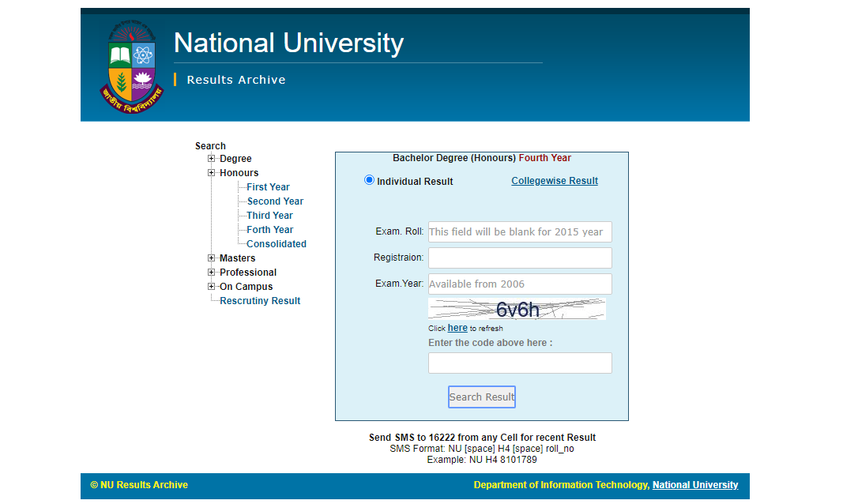Expand the Degree tree node
The height and width of the screenshot is (504, 843).
pos(211,159)
